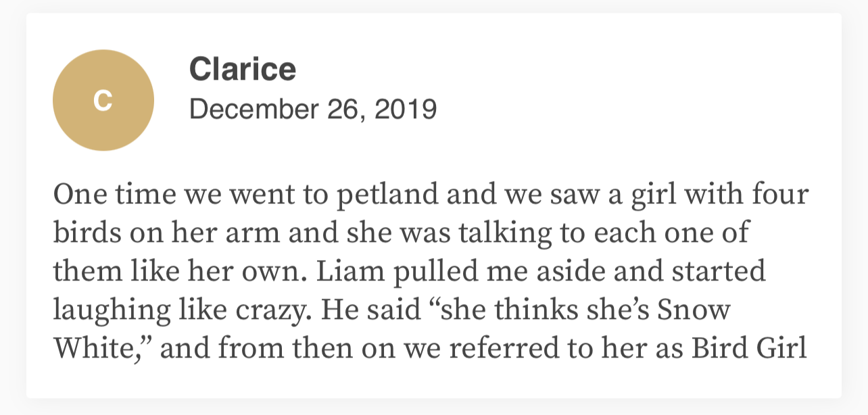Viewport: 868px width, 415px height.
Task: Click the gold circular avatar icon
Action: (103, 100)
